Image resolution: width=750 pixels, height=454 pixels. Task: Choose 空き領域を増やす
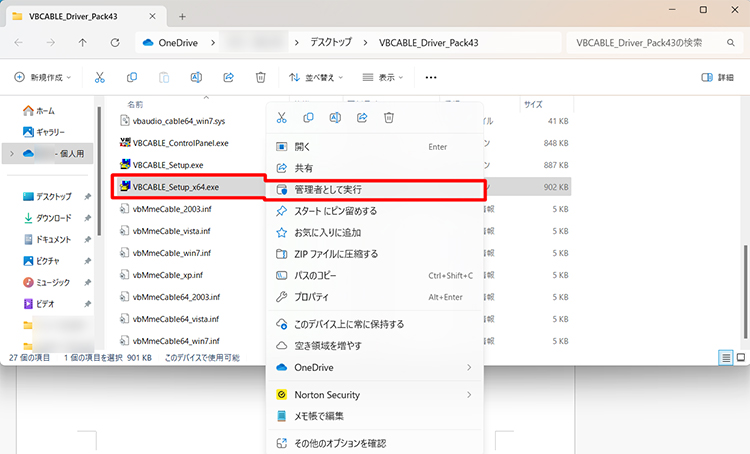coord(375,345)
